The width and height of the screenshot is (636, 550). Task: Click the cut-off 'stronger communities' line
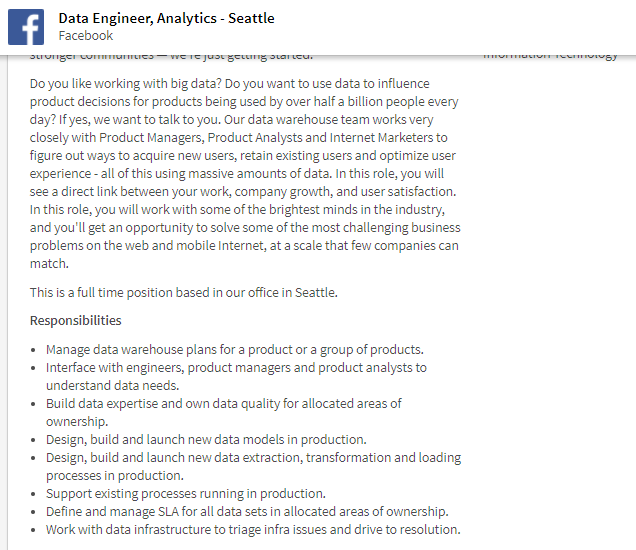[172, 56]
